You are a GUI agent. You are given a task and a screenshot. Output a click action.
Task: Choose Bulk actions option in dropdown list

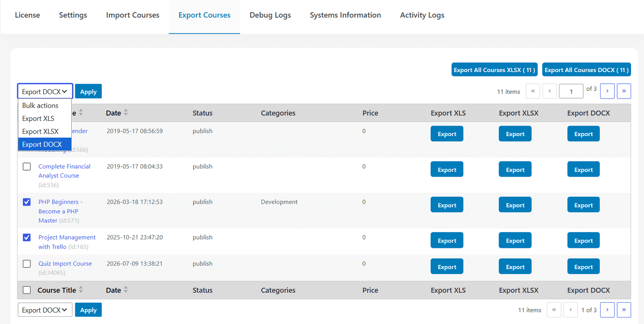45,105
